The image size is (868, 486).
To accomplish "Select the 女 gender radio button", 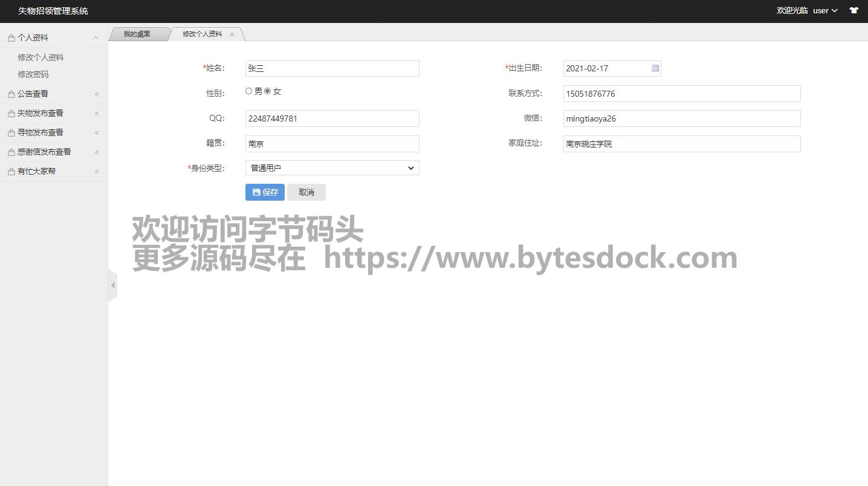I will tap(268, 91).
